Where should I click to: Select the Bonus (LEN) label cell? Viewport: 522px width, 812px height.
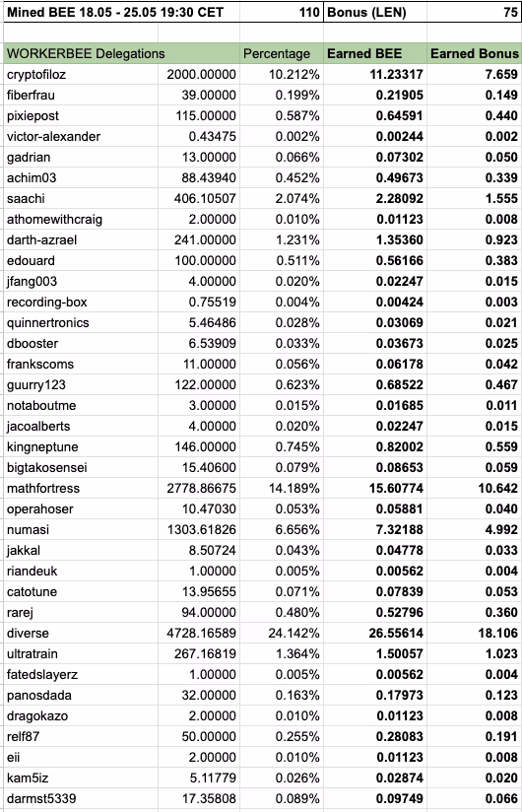[375, 12]
